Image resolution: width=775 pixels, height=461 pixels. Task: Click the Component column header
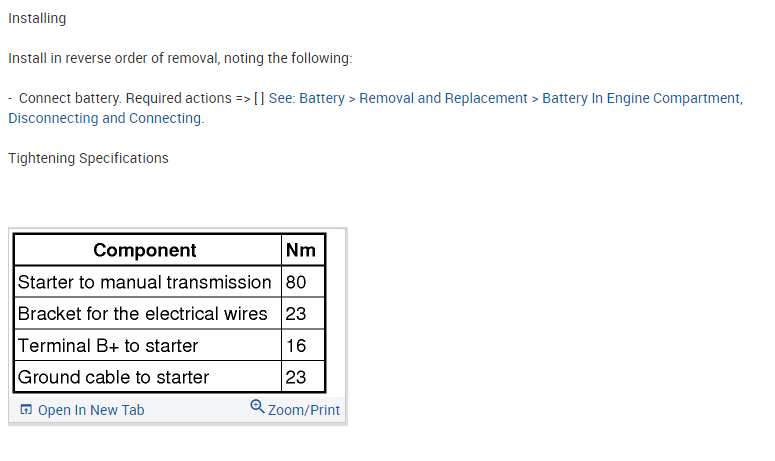click(145, 250)
